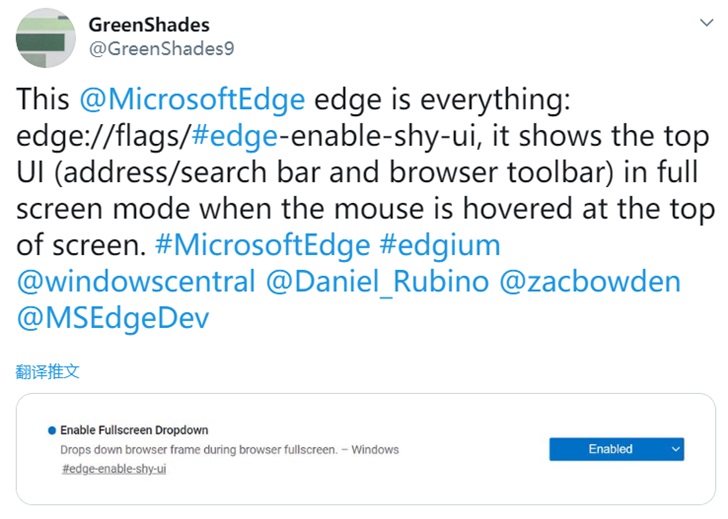Click the chevron arrow on the Enabled dropdown
The height and width of the screenshot is (519, 728).
[x=676, y=450]
